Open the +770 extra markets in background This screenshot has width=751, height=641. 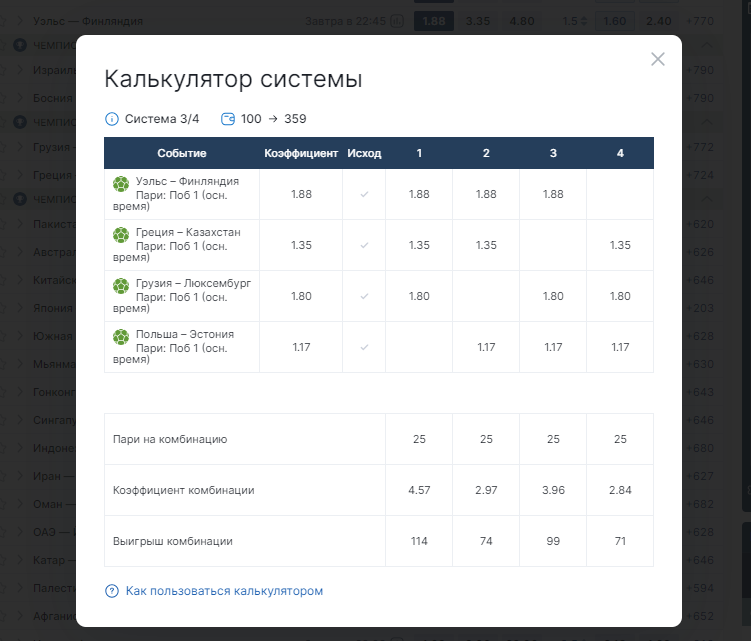(700, 22)
